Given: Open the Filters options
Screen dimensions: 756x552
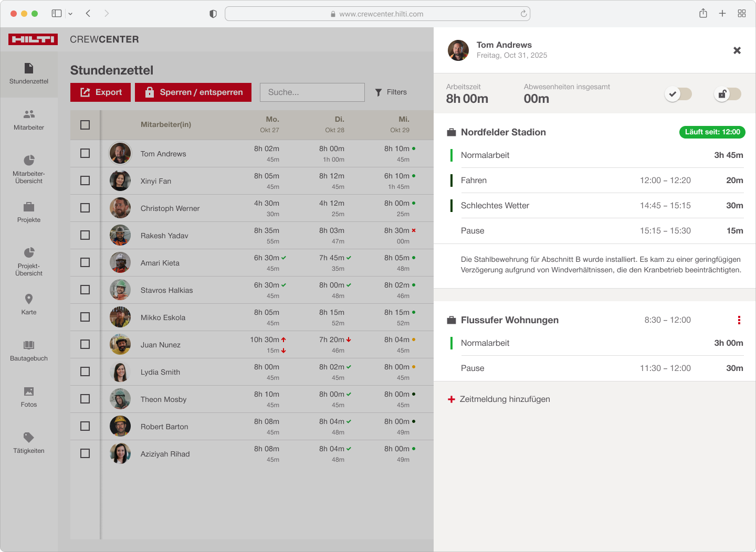Looking at the screenshot, I should pyautogui.click(x=391, y=92).
